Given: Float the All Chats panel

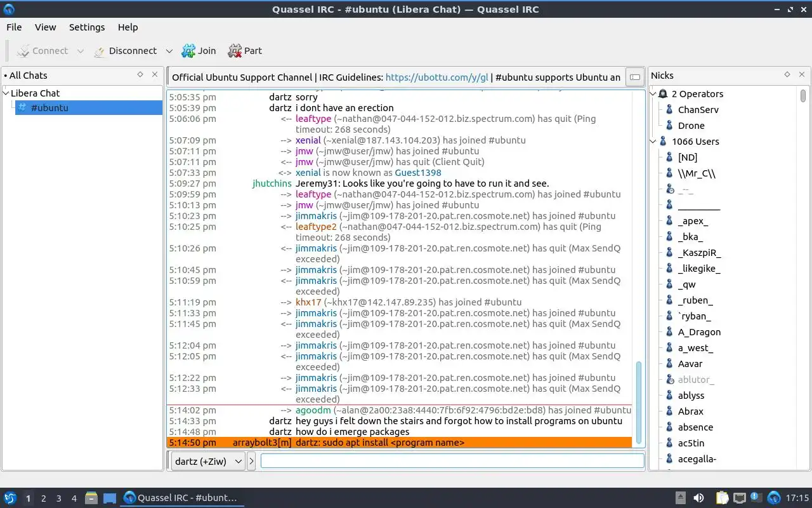Looking at the screenshot, I should pos(140,74).
